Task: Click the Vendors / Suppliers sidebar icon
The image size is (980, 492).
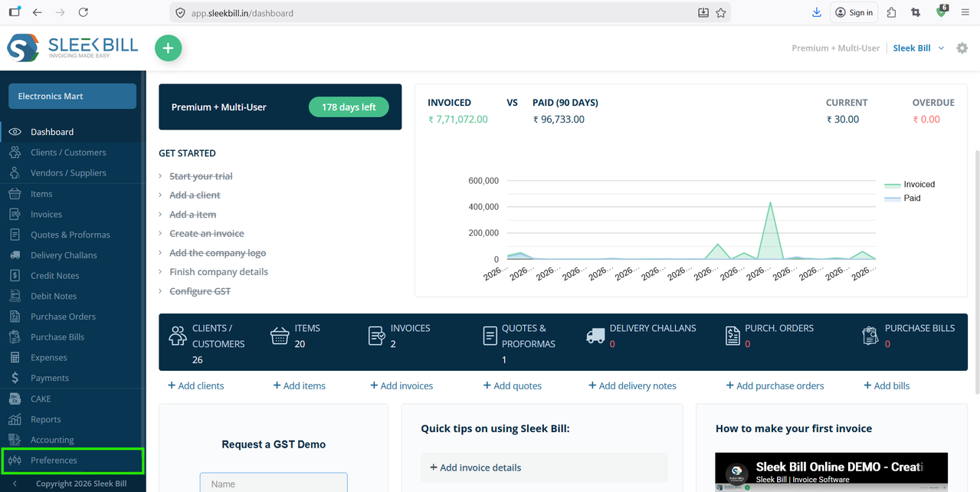Action: (15, 173)
